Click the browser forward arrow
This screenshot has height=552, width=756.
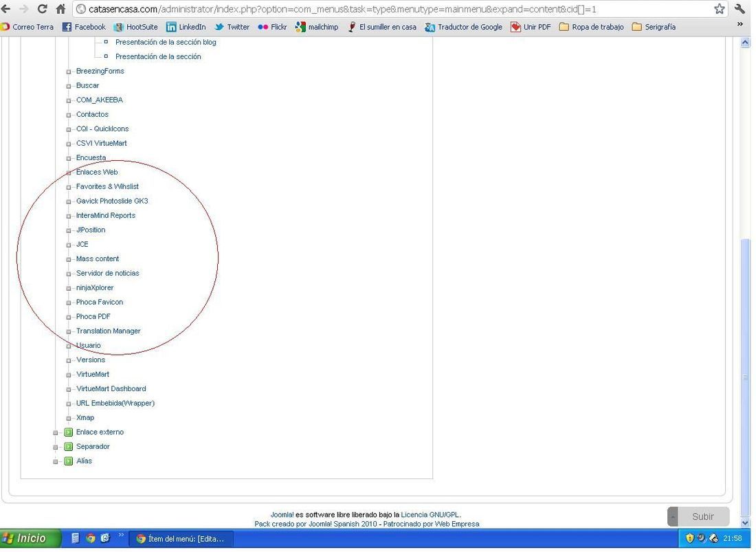(23, 9)
